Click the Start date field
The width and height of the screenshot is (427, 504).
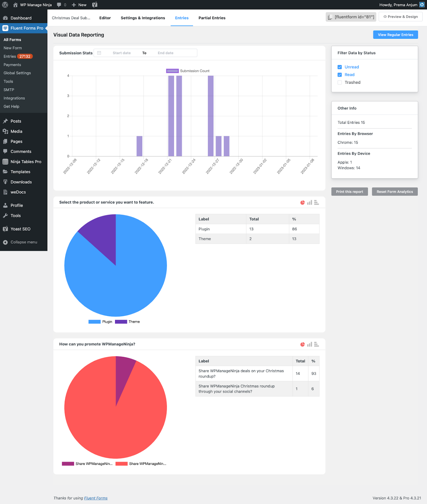pyautogui.click(x=122, y=53)
